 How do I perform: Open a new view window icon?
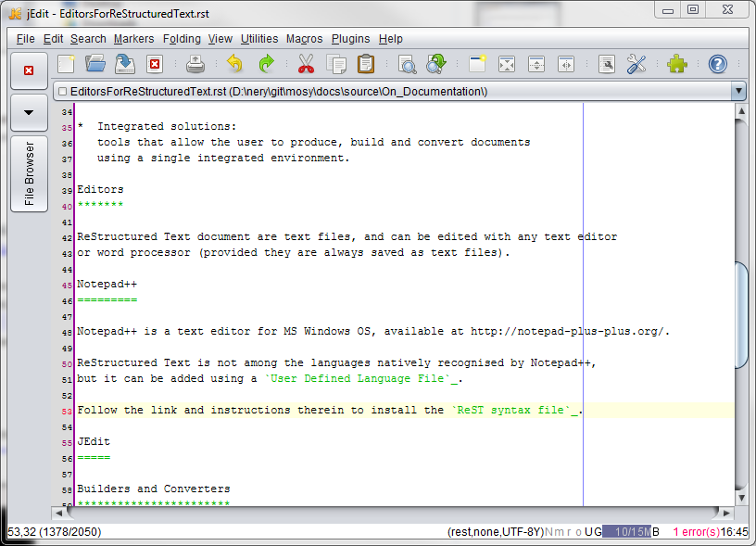pyautogui.click(x=477, y=64)
